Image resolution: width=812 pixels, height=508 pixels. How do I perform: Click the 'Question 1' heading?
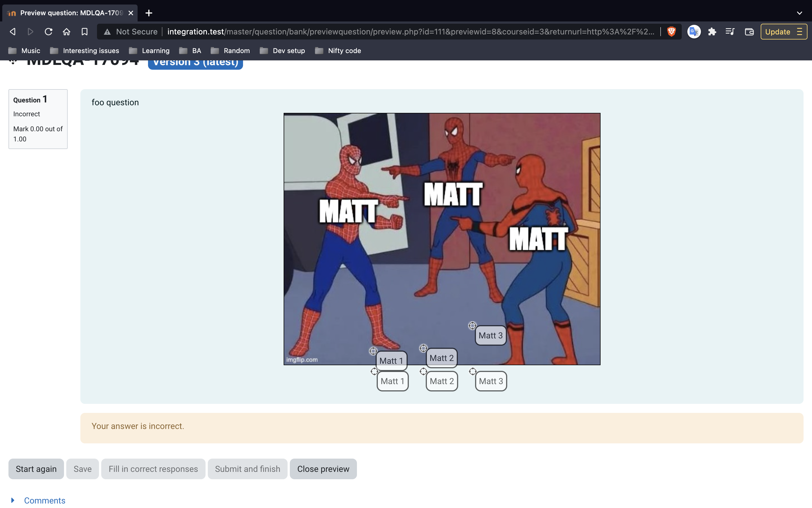click(30, 99)
